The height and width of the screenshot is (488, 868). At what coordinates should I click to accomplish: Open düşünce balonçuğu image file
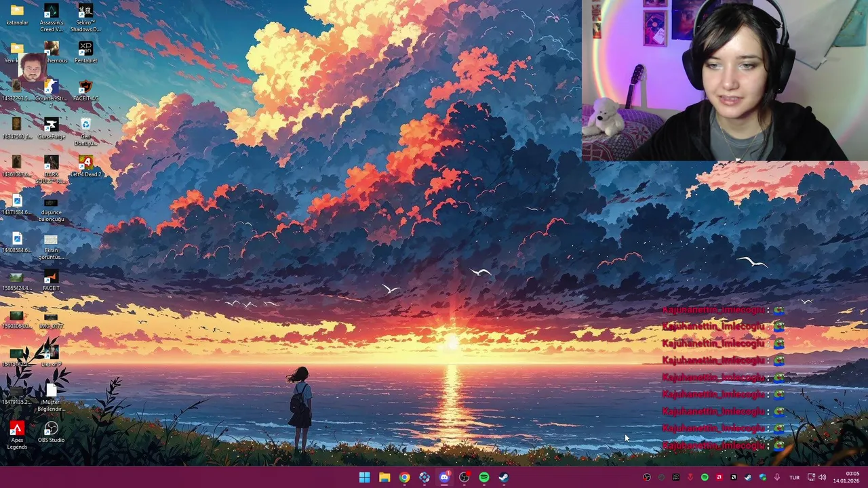point(51,211)
